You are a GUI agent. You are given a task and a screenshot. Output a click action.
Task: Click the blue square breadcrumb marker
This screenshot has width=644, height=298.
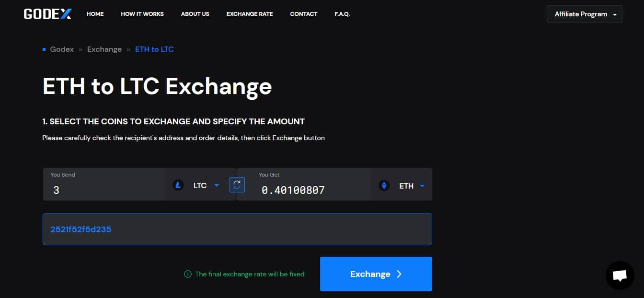(x=44, y=49)
